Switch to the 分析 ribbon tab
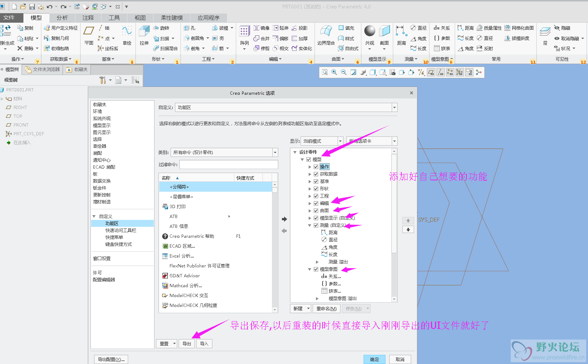 click(62, 18)
